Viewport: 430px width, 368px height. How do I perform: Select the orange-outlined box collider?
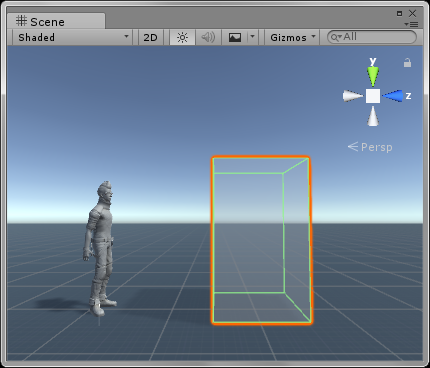point(261,240)
